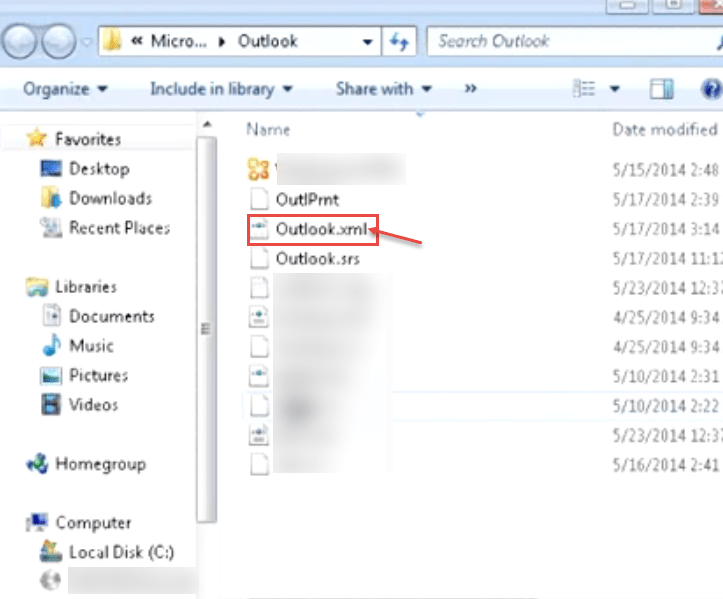
Task: Expand the arrow between Micro... and Outlook
Action: (222, 42)
